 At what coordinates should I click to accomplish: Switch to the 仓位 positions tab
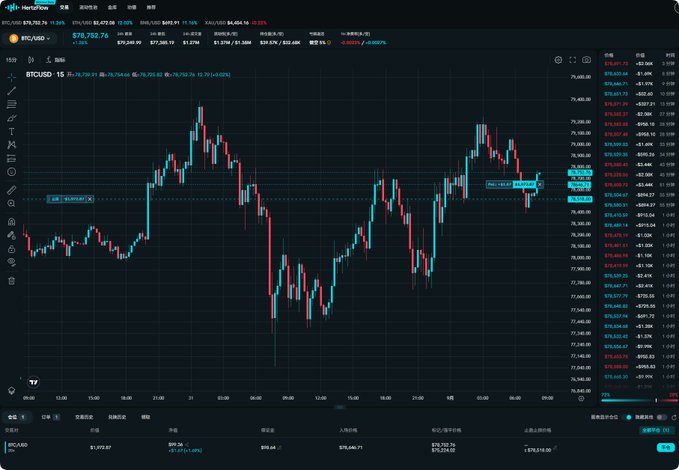pyautogui.click(x=17, y=417)
